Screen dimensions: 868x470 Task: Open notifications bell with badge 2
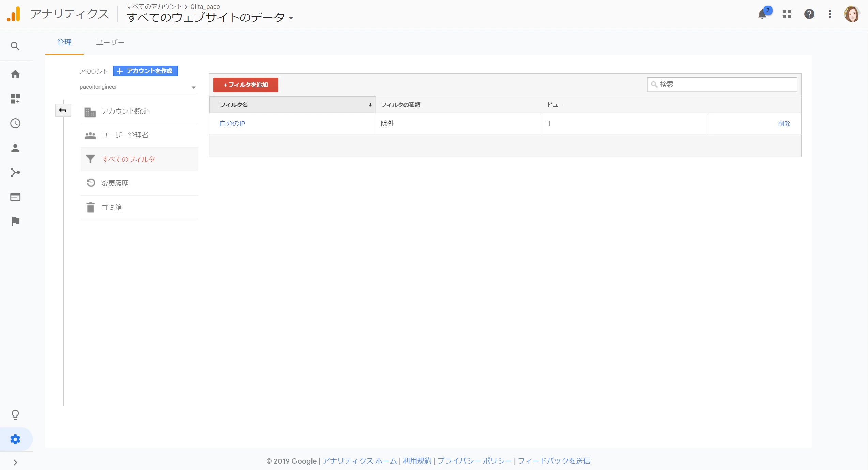click(763, 14)
